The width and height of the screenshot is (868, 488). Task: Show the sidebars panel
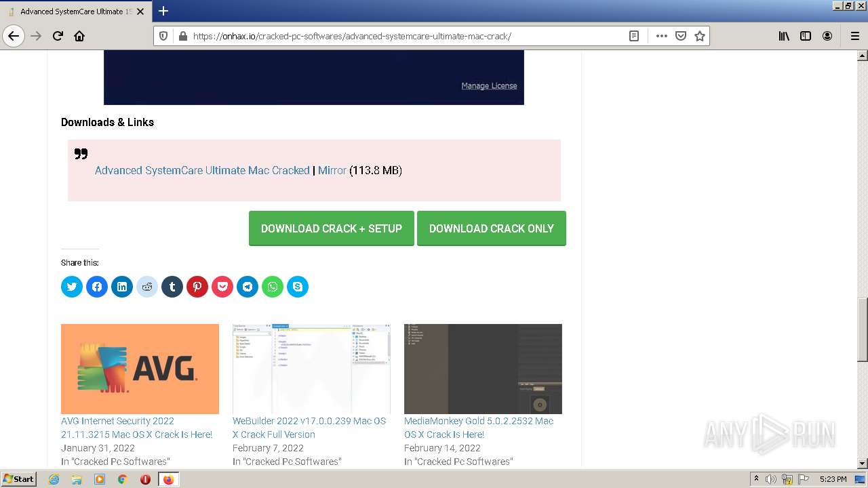pos(806,36)
